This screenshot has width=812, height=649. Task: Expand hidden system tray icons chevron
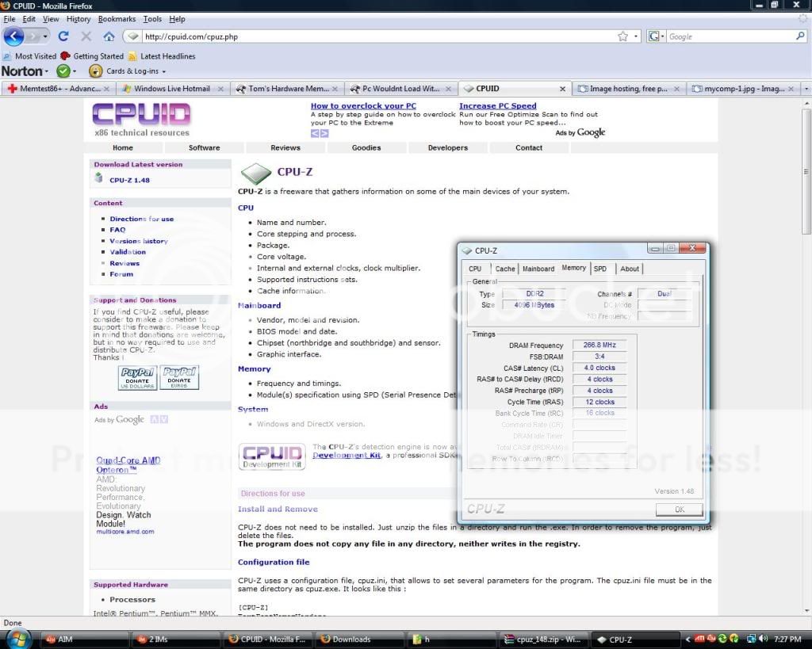pyautogui.click(x=688, y=639)
